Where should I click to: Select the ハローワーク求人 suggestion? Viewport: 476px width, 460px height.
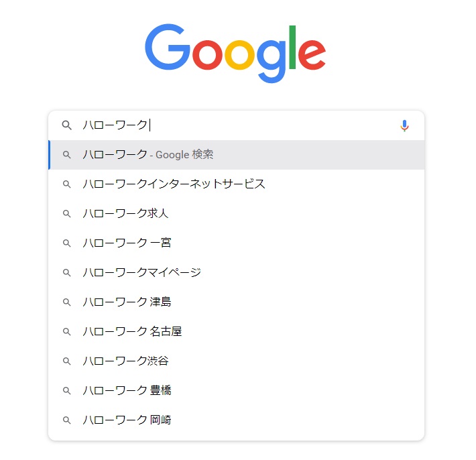(x=237, y=213)
